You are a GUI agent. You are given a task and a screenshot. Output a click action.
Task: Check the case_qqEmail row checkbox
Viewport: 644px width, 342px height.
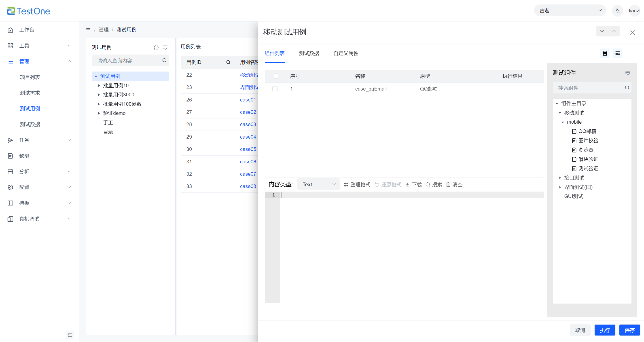(x=275, y=89)
